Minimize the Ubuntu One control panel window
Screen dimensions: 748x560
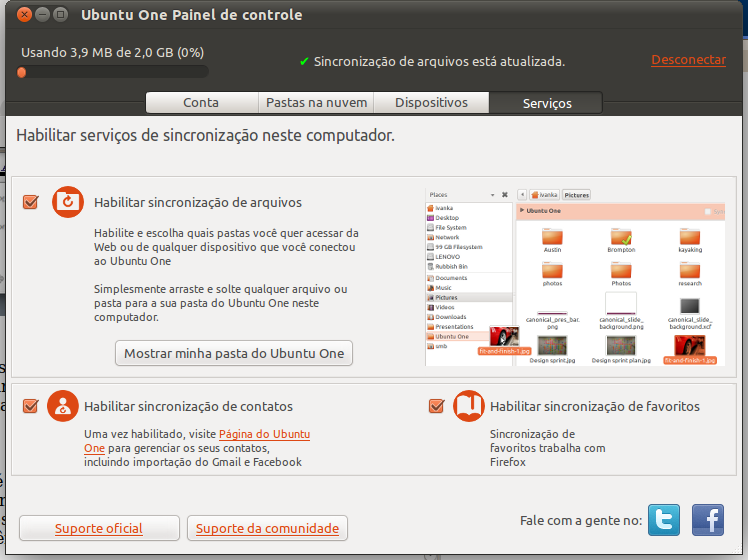[42, 15]
